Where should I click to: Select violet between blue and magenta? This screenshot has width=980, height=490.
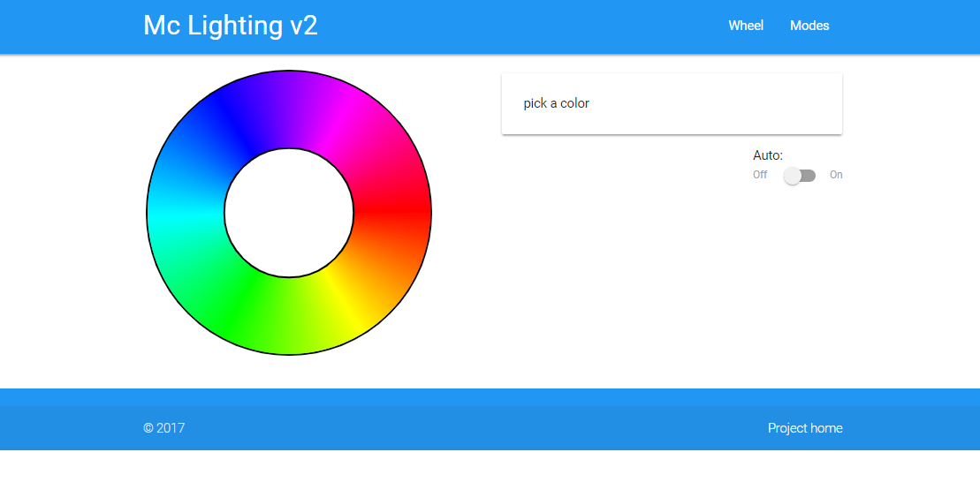click(x=289, y=109)
